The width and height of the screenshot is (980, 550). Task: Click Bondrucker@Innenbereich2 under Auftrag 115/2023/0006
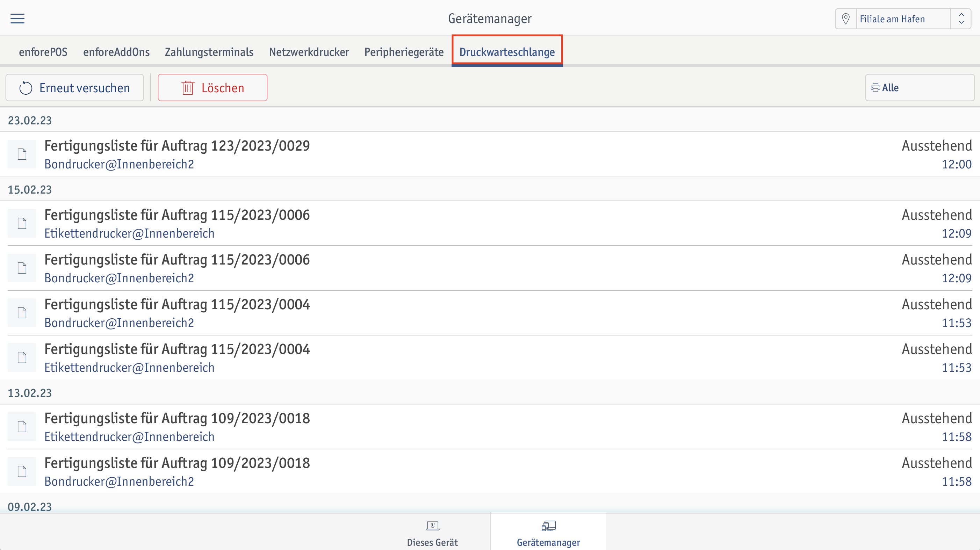[x=119, y=278]
